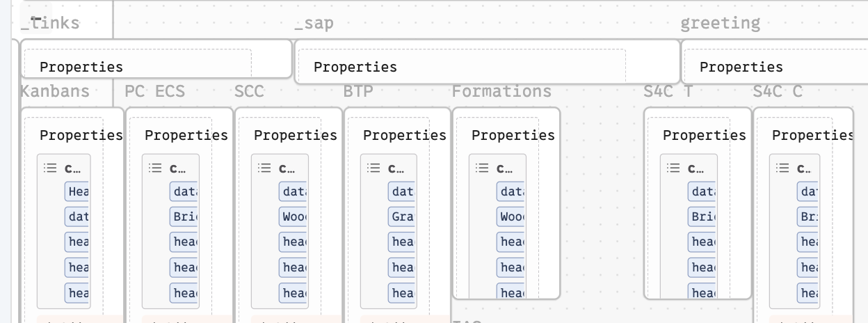Click the list icon in the BTP node
Screen dimensions: 868x323
(373, 168)
